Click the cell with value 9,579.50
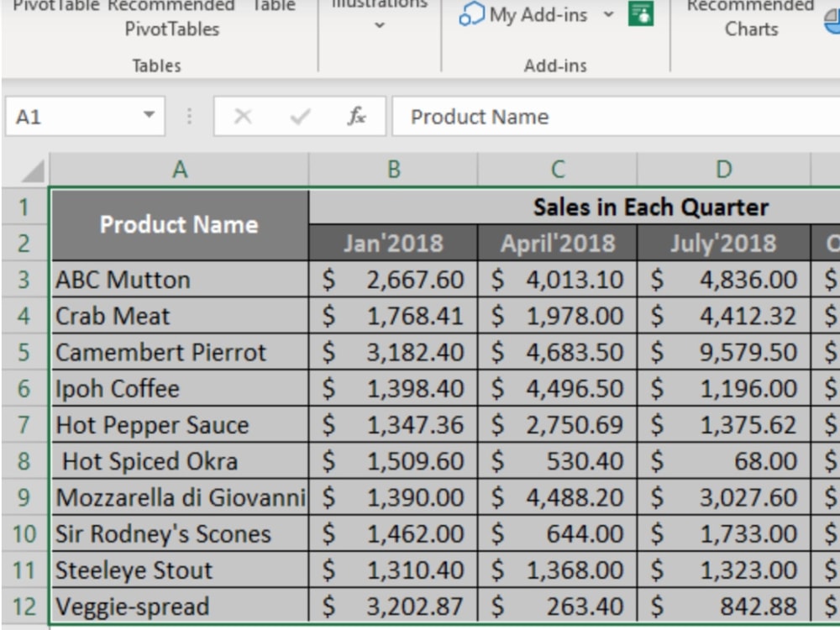The width and height of the screenshot is (840, 630). [724, 352]
